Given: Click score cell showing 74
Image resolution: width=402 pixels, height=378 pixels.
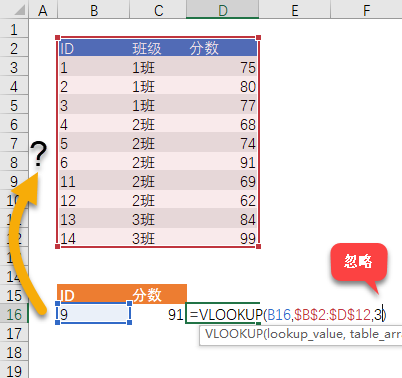Looking at the screenshot, I should click(x=222, y=143).
